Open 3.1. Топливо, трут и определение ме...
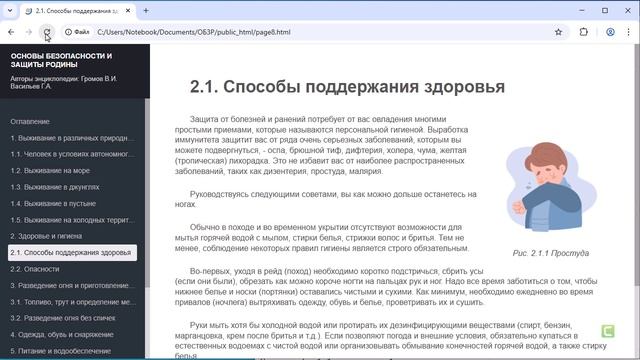 (73, 302)
